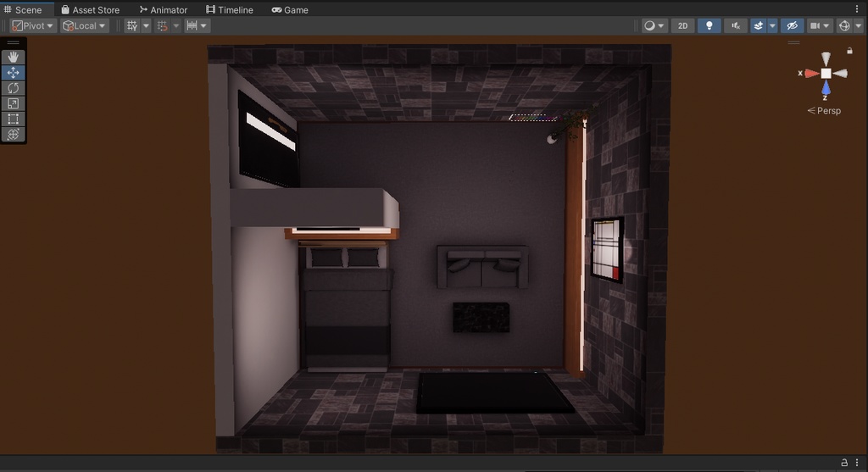
Task: Toggle Persp perspective projection label
Action: (824, 111)
